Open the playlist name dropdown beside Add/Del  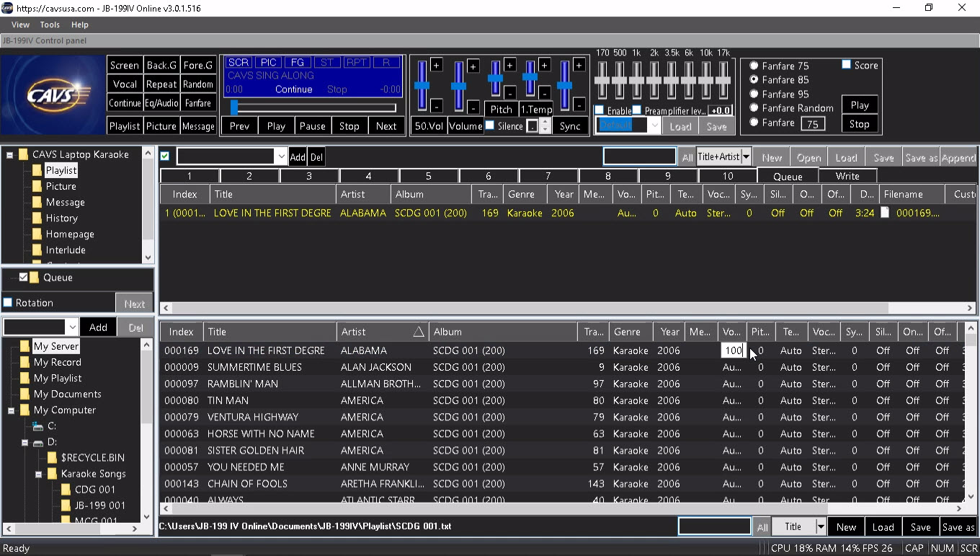coord(280,156)
